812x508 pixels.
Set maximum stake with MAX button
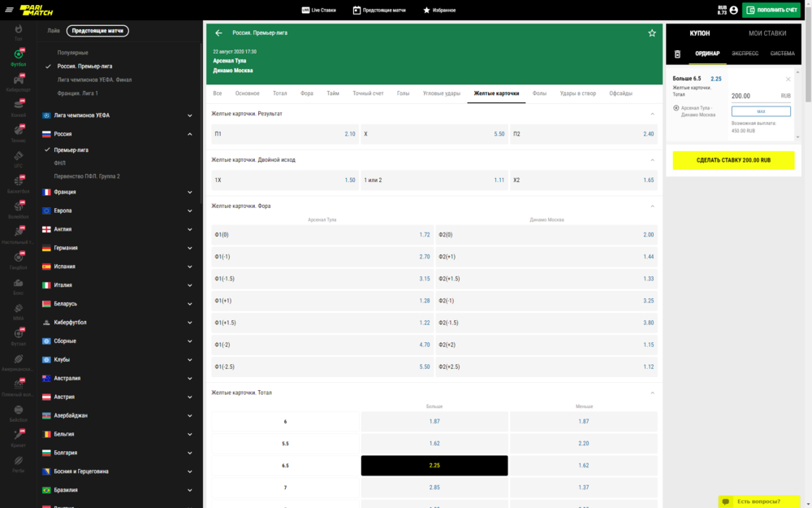pyautogui.click(x=761, y=111)
